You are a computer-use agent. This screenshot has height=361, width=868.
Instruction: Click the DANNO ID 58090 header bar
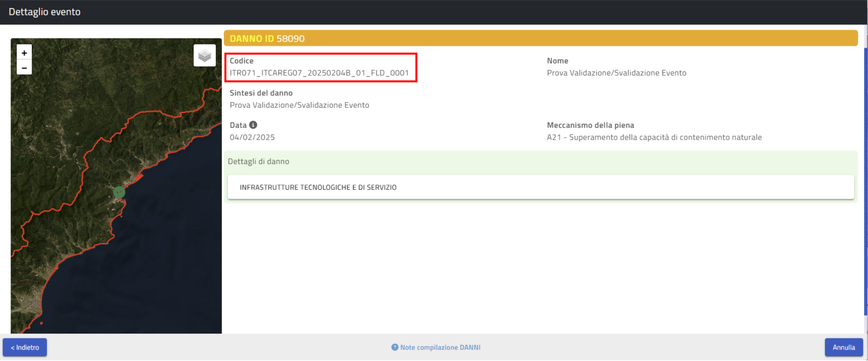click(x=540, y=39)
